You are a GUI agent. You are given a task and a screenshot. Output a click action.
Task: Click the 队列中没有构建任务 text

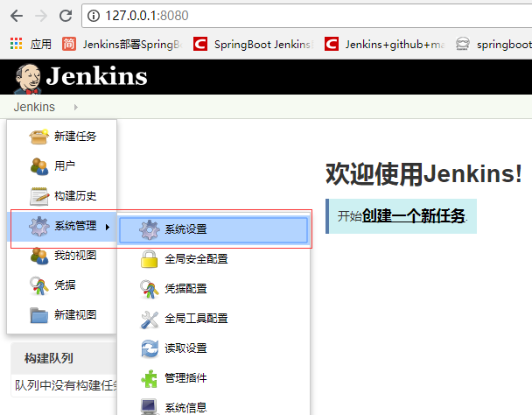[x=66, y=386]
